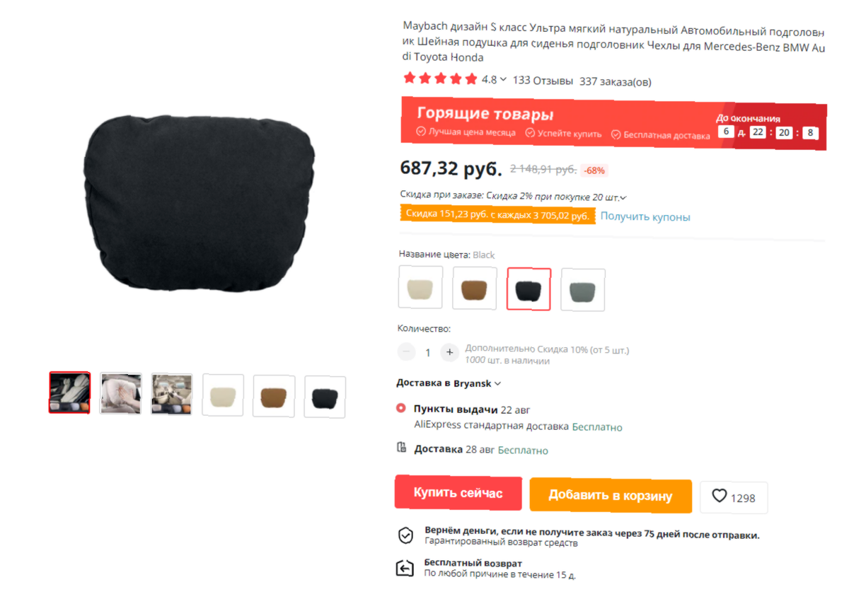
Task: Open the first car interior thumbnail
Action: click(x=69, y=393)
